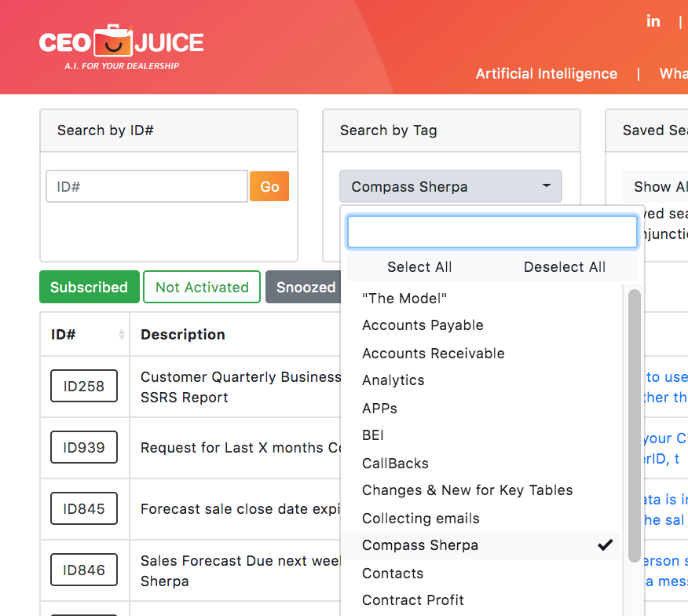
Task: Open Artificial Intelligence menu item
Action: coord(547,73)
